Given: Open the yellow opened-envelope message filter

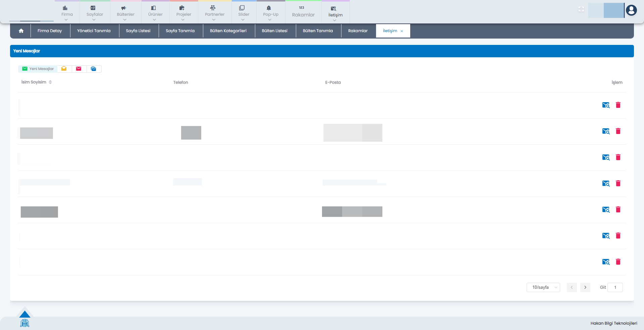Looking at the screenshot, I should pos(64,69).
